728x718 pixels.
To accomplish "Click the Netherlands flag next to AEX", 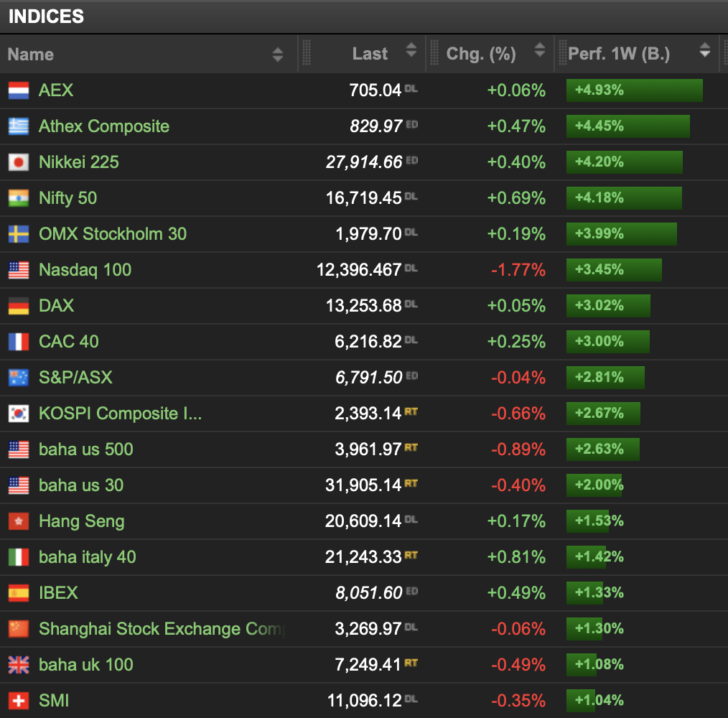I will (19, 90).
